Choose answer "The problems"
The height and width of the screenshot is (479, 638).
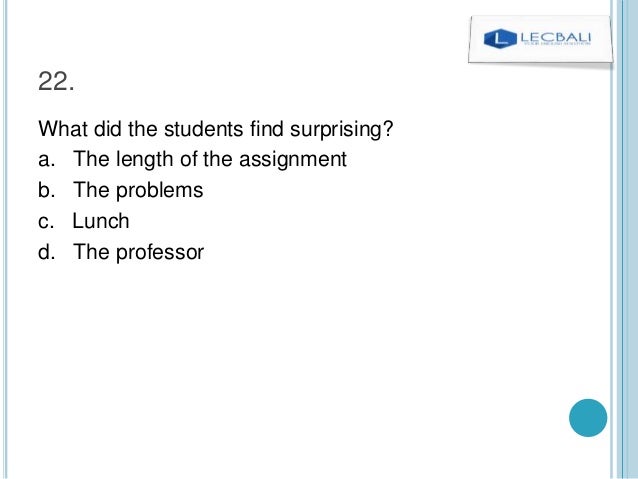138,190
